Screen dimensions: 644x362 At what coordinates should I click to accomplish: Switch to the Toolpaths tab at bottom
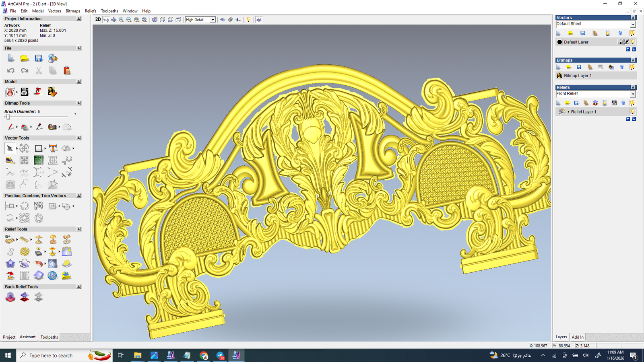(x=49, y=337)
